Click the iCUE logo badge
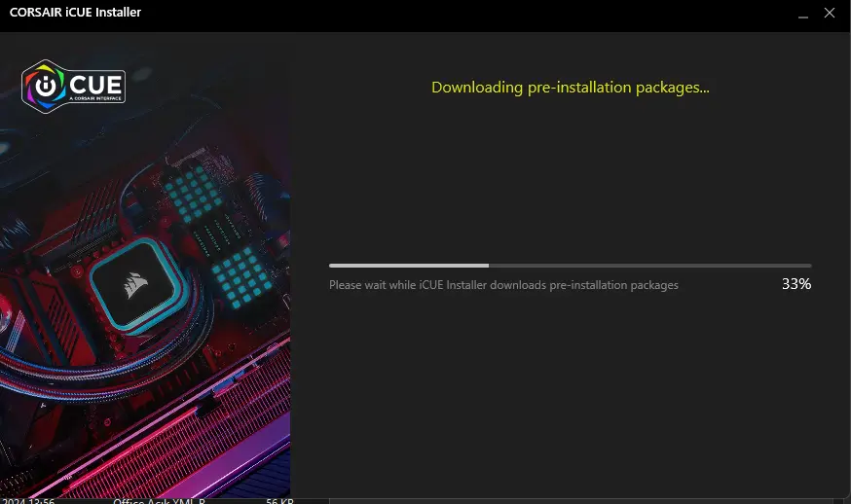The width and height of the screenshot is (851, 504). (73, 87)
